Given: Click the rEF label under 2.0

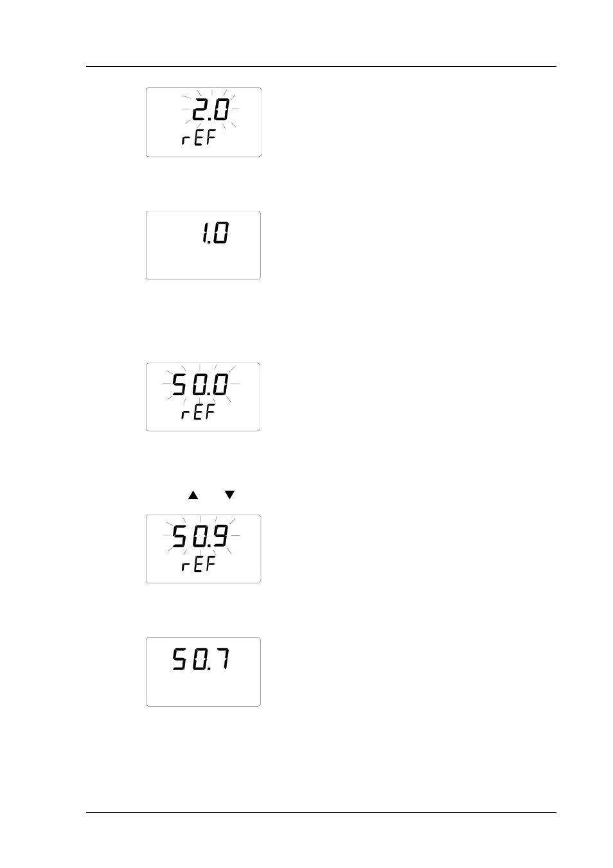Looking at the screenshot, I should point(199,138).
